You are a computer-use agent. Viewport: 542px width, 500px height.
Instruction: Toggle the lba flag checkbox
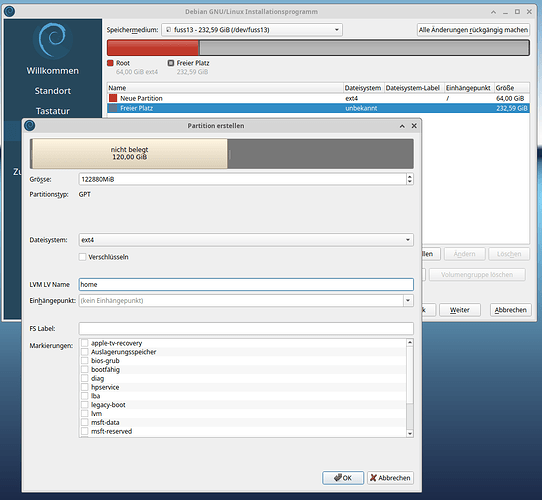(x=85, y=396)
